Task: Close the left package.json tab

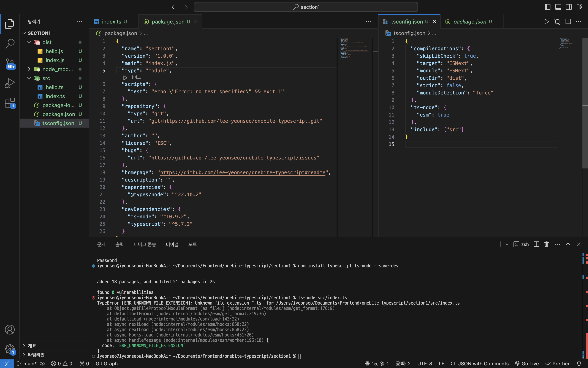Action: pos(196,22)
